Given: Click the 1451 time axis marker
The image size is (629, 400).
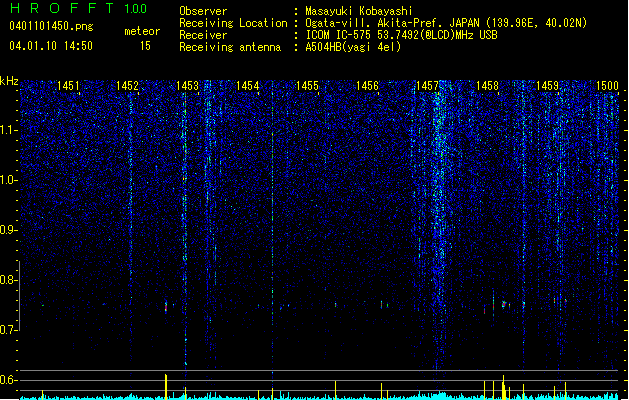Looking at the screenshot, I should [x=68, y=85].
